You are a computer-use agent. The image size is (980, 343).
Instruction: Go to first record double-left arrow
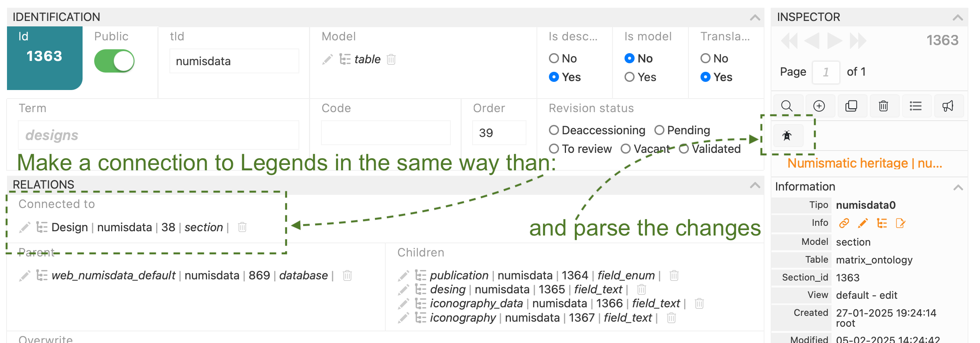point(789,41)
